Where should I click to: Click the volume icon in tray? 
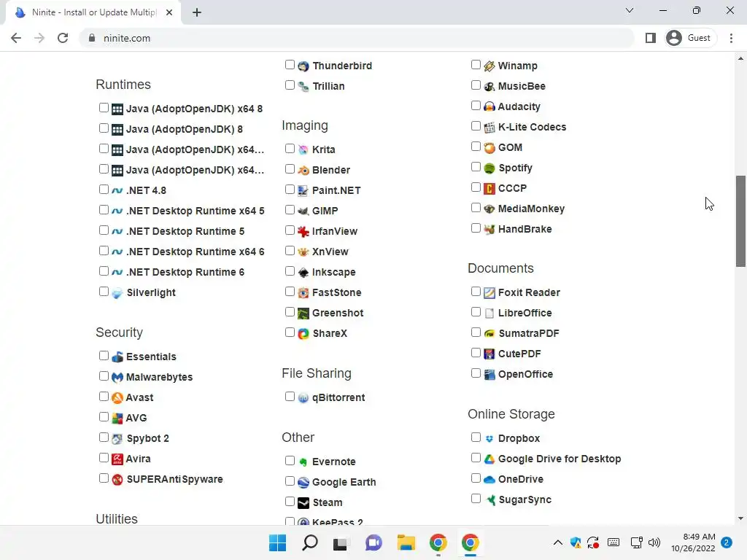(654, 542)
